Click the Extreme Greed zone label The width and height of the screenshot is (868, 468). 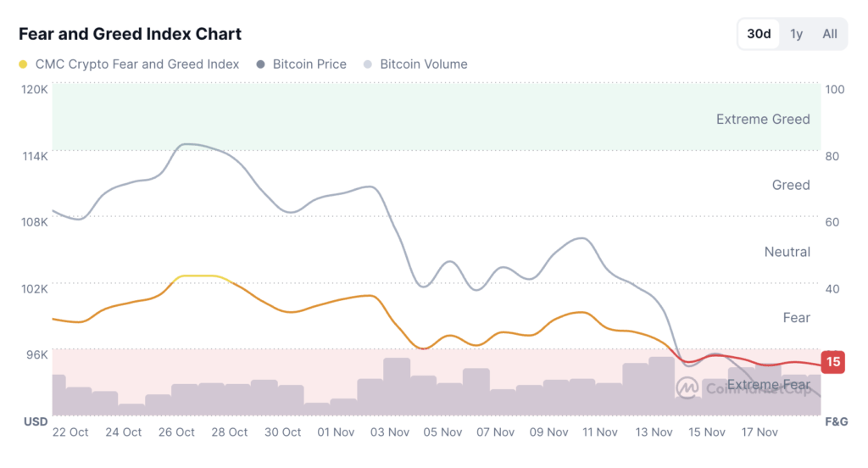762,120
